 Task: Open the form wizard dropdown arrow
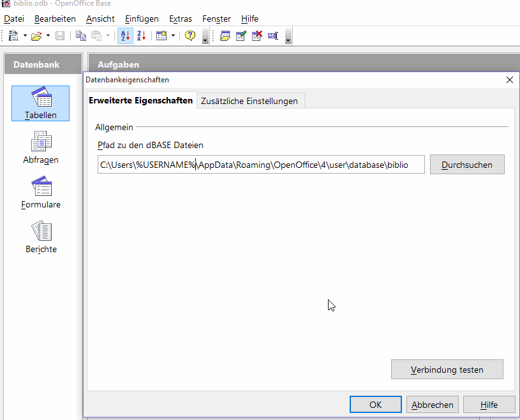pyautogui.click(x=174, y=36)
